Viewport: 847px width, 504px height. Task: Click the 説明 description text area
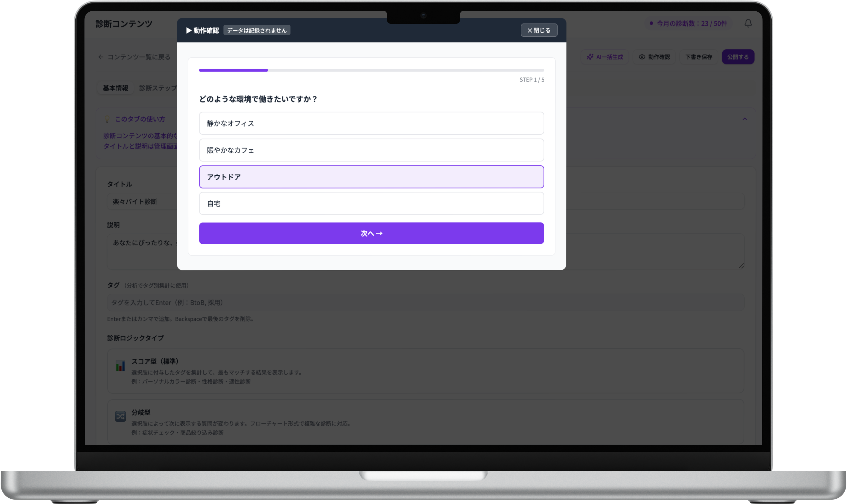(x=425, y=251)
